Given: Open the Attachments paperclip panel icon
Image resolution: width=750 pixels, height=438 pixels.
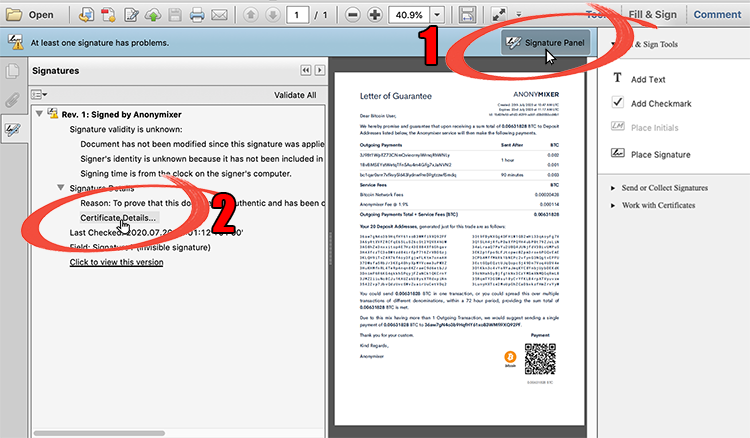Looking at the screenshot, I should (x=13, y=100).
